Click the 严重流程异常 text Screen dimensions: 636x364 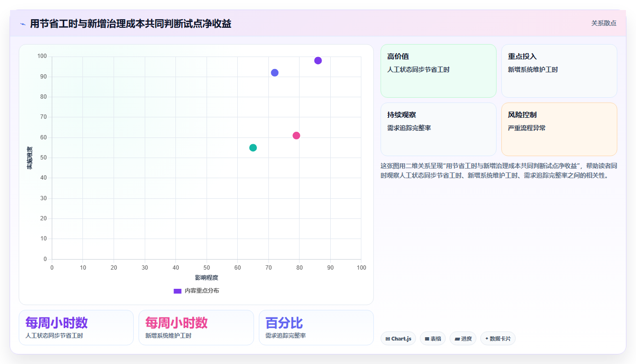pyautogui.click(x=527, y=128)
